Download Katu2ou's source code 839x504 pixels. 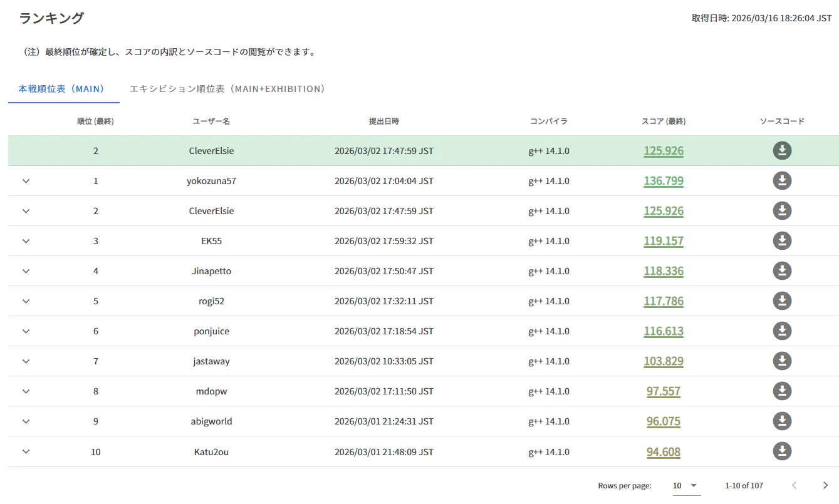(782, 451)
